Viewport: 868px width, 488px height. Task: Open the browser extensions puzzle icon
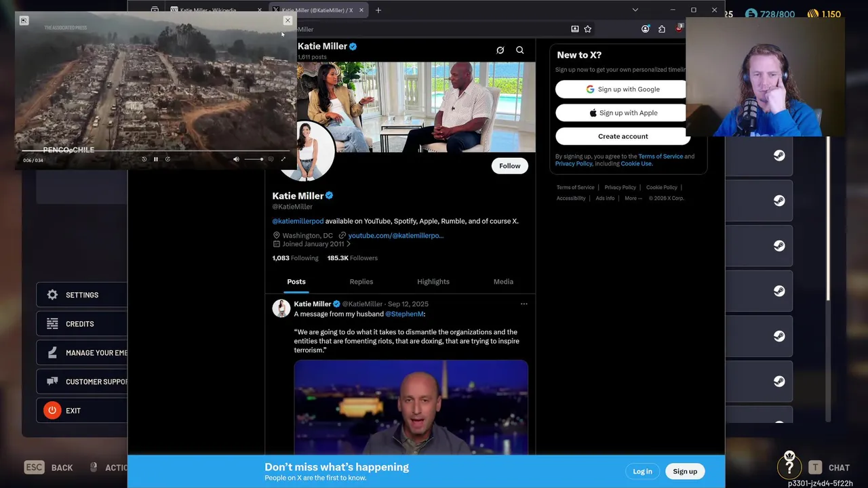662,29
